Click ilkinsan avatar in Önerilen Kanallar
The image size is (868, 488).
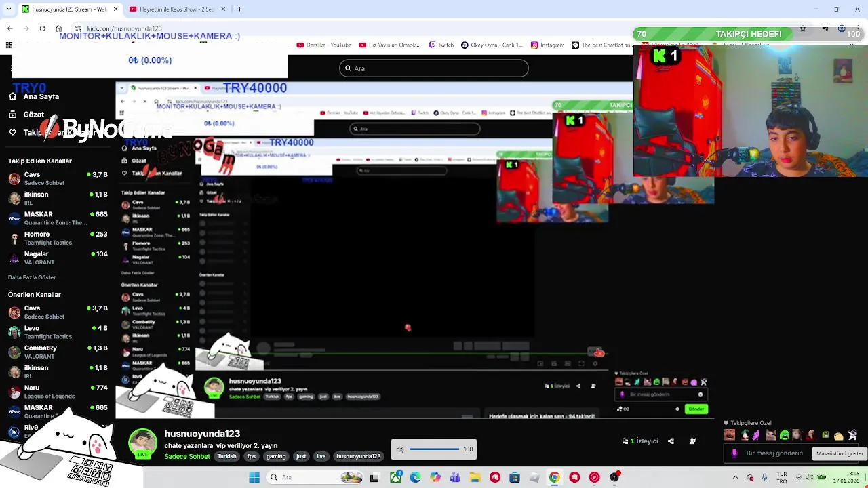tap(14, 371)
